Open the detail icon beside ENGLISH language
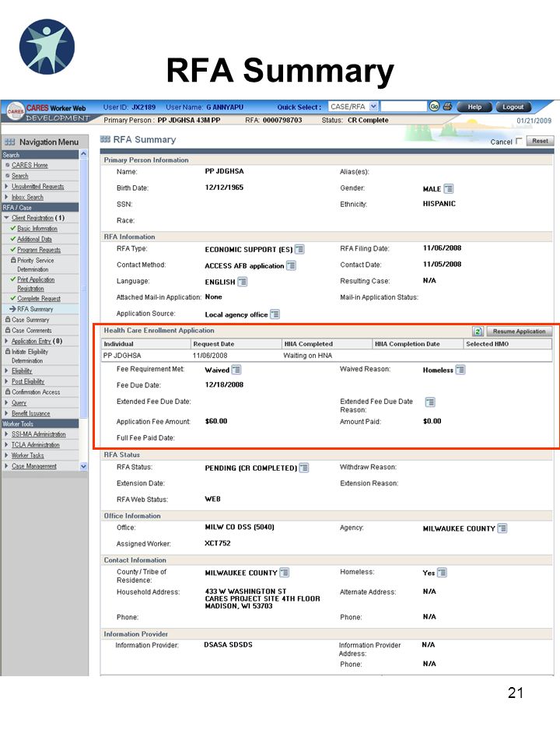The height and width of the screenshot is (747, 560). click(242, 282)
